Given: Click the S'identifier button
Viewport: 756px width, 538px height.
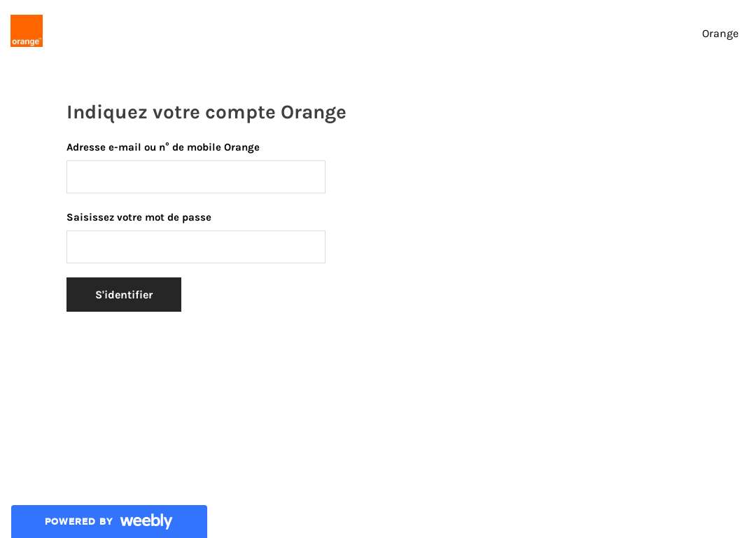Looking at the screenshot, I should tap(124, 294).
